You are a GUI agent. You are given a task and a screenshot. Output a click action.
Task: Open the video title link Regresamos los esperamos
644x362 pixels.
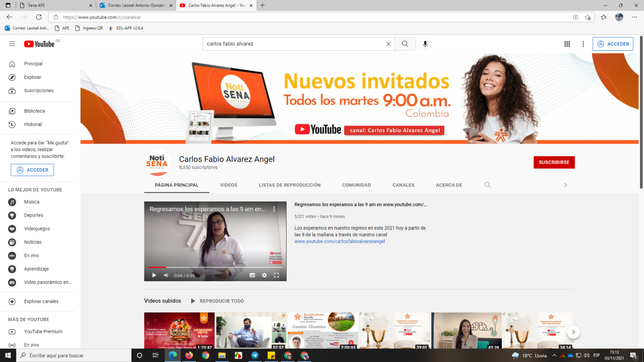pos(361,205)
